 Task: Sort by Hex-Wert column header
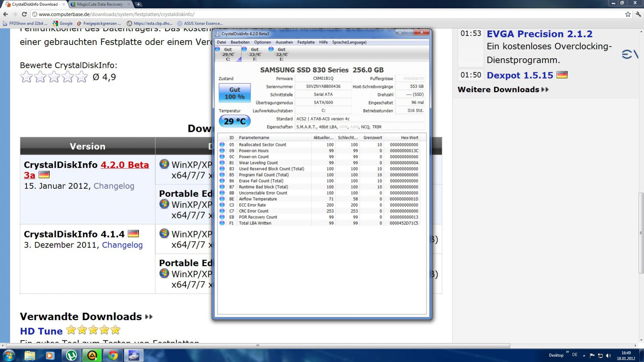(402, 138)
